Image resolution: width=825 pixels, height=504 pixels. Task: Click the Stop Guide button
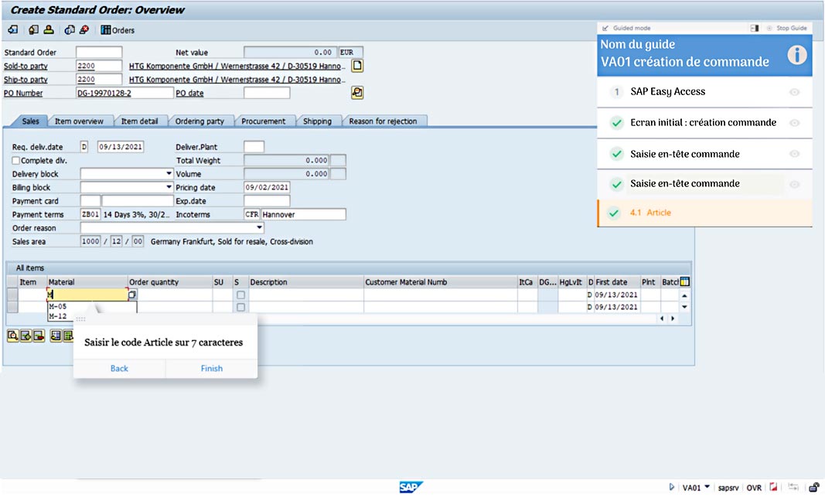click(786, 28)
